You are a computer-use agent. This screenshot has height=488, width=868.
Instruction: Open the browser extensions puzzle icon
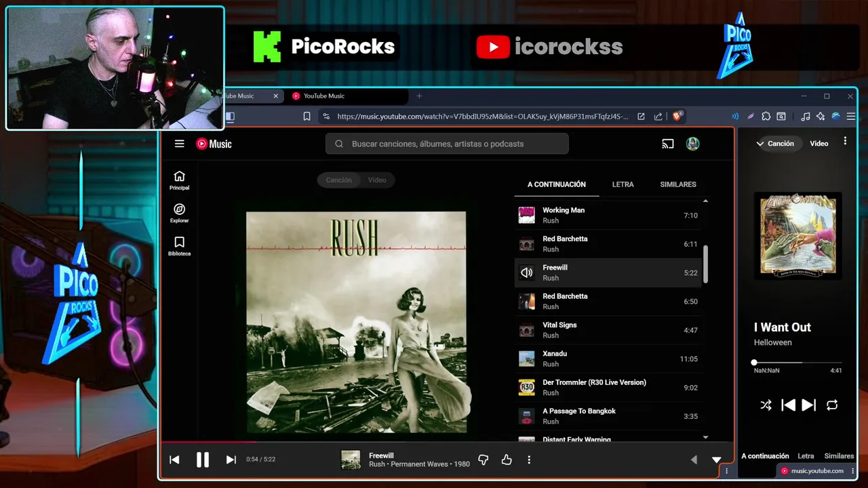[x=766, y=117]
